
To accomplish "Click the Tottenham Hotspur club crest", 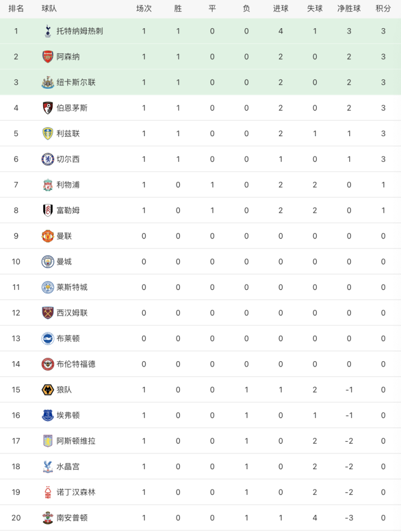I will 48,31.
